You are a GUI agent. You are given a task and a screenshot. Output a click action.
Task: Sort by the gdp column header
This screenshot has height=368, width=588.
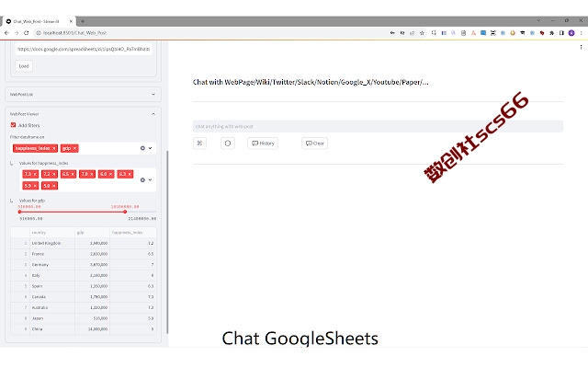click(92, 233)
